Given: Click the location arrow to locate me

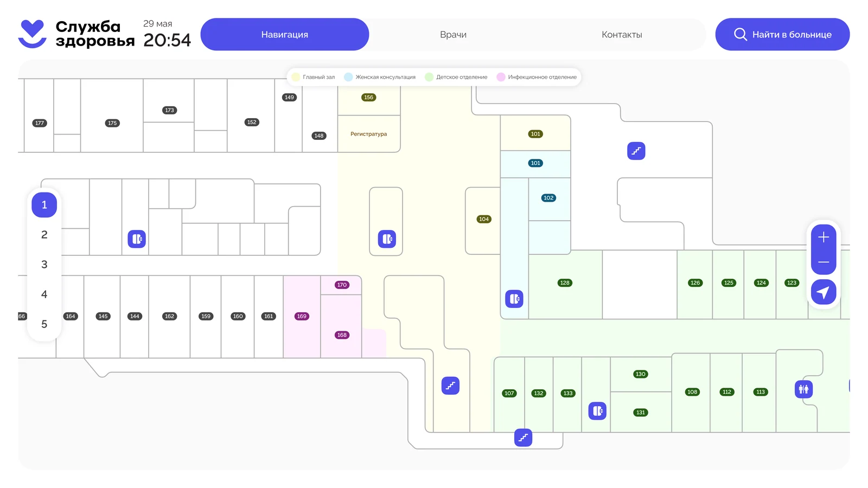Looking at the screenshot, I should point(824,292).
